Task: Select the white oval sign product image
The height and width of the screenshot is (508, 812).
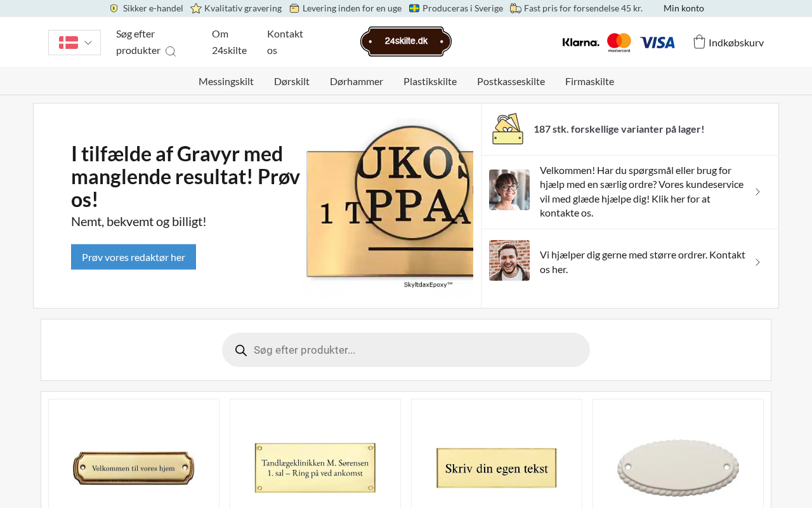Action: (678, 468)
